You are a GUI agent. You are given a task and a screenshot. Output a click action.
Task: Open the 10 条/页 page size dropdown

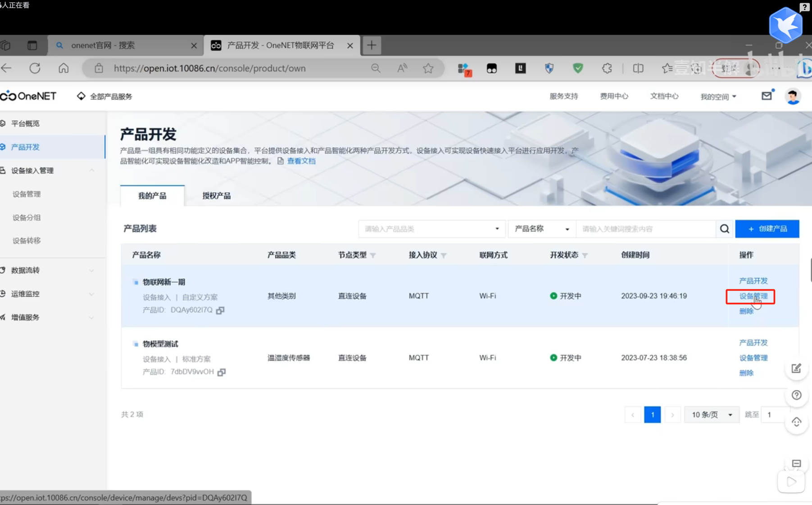[711, 415]
